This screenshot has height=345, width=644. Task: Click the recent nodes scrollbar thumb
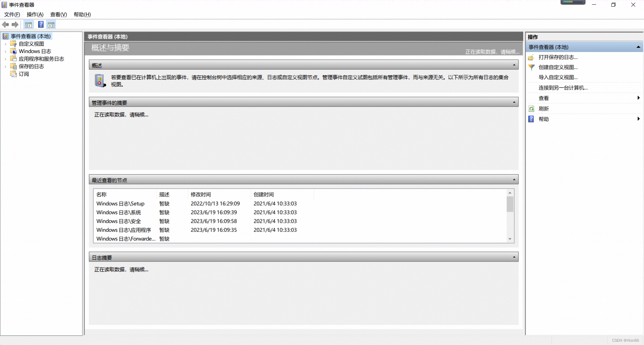(x=510, y=204)
